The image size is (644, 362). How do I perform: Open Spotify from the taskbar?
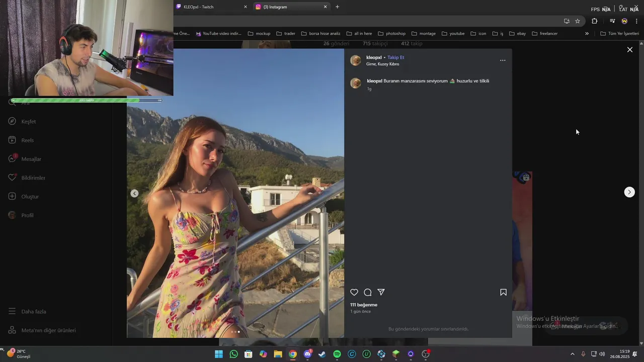pyautogui.click(x=337, y=354)
